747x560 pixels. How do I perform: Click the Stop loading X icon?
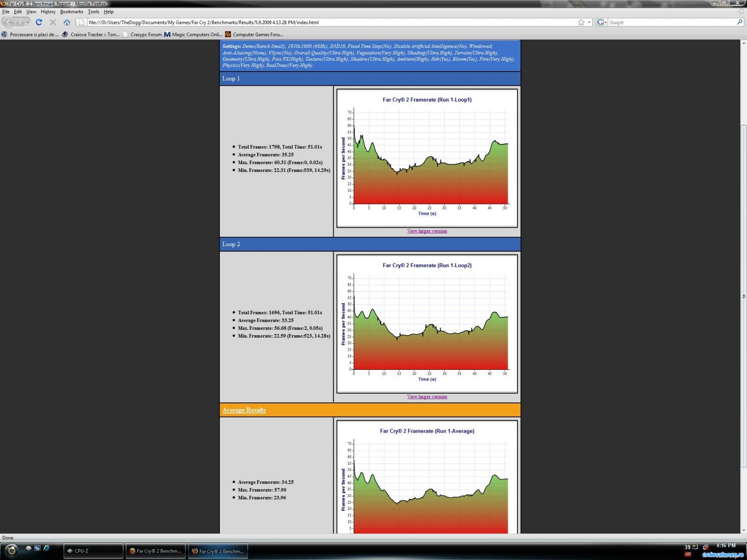click(53, 22)
